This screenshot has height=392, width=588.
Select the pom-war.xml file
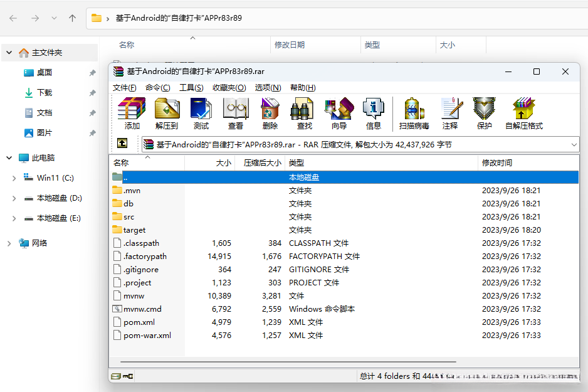click(344, 336)
